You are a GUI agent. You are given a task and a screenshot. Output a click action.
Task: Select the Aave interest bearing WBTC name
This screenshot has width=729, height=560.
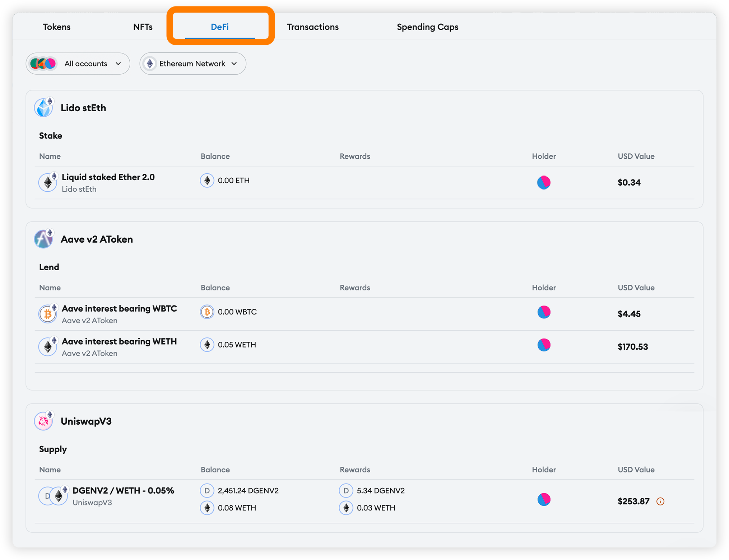pyautogui.click(x=119, y=308)
